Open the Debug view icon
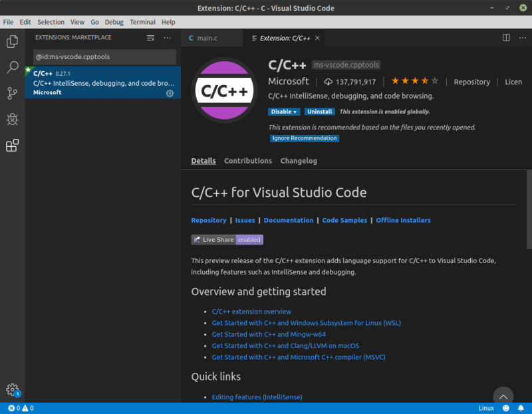The image size is (532, 414). [x=12, y=120]
